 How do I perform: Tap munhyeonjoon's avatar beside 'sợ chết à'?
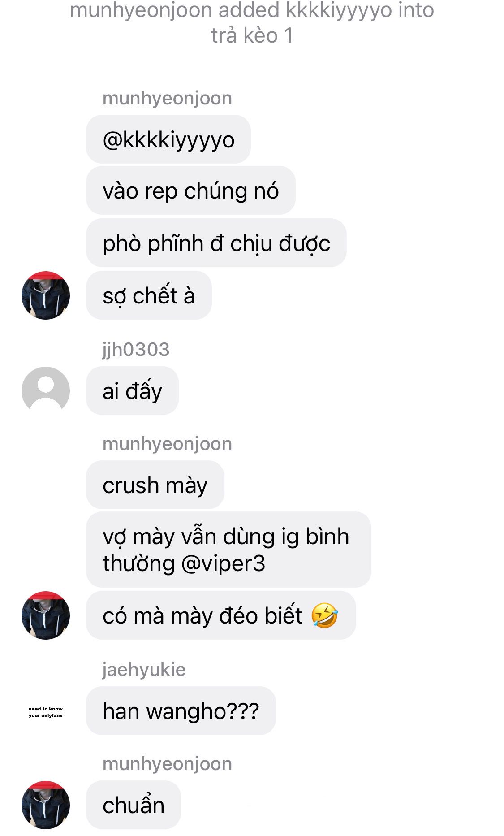point(46,295)
